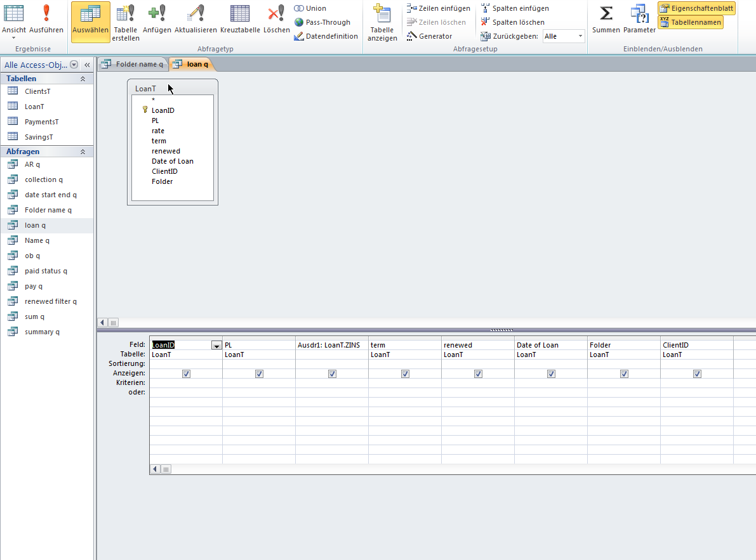Open the summary q query in navigation
This screenshot has width=756, height=560.
(42, 332)
